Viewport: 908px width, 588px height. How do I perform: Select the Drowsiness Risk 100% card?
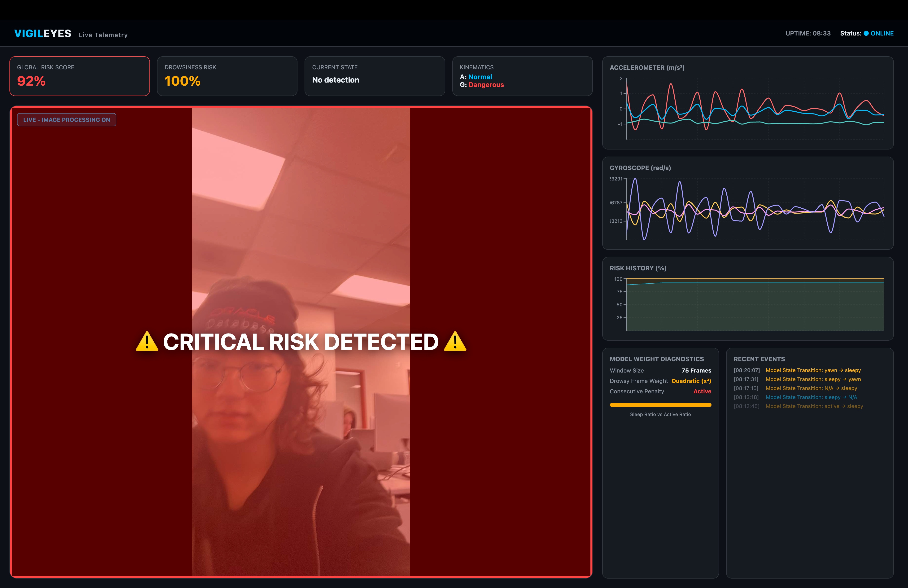[227, 76]
